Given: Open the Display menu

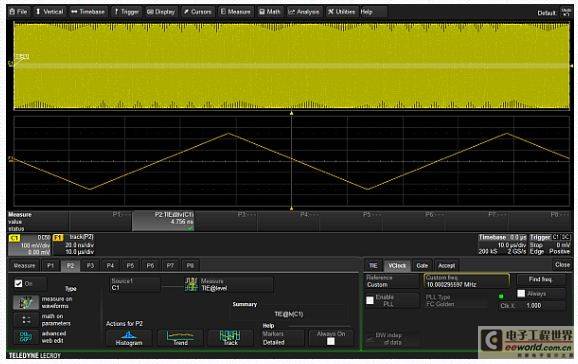Looking at the screenshot, I should click(161, 12).
